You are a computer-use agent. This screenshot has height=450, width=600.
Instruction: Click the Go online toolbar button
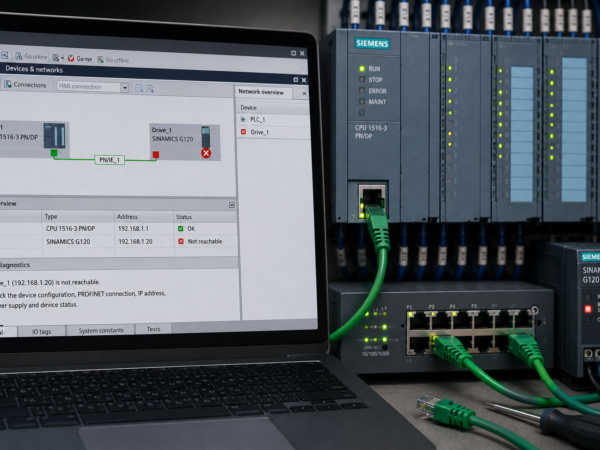coord(31,57)
